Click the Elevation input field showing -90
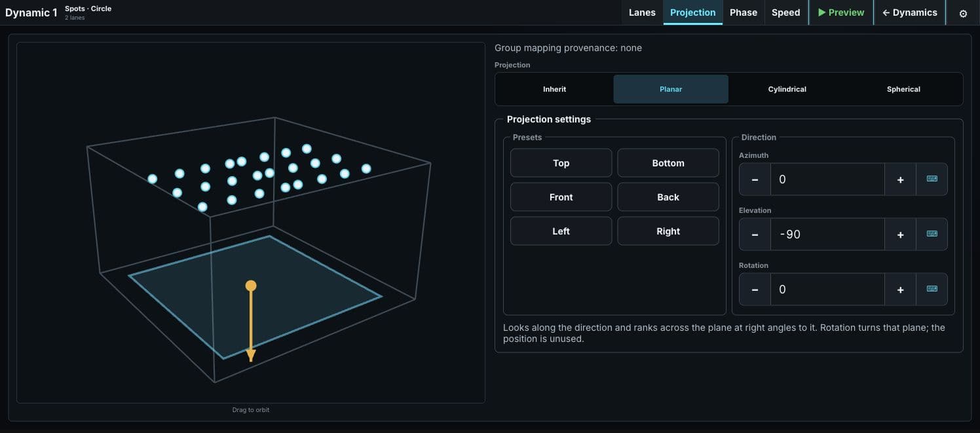The height and width of the screenshot is (433, 980). tap(827, 234)
